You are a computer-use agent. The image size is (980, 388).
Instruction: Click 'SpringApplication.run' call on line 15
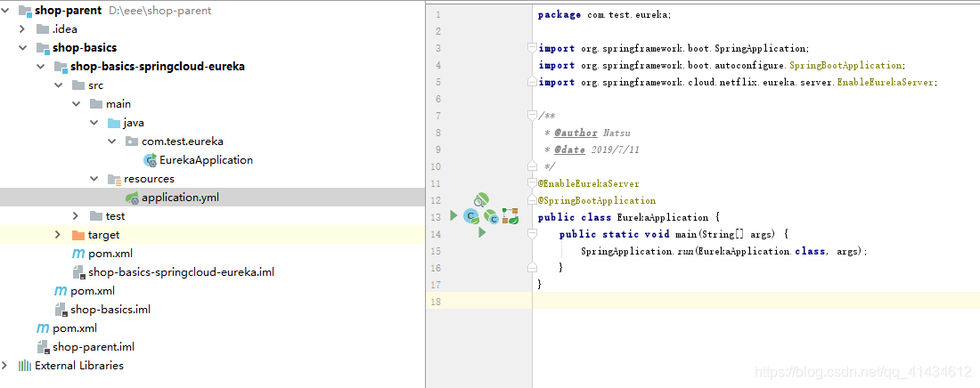coord(638,251)
